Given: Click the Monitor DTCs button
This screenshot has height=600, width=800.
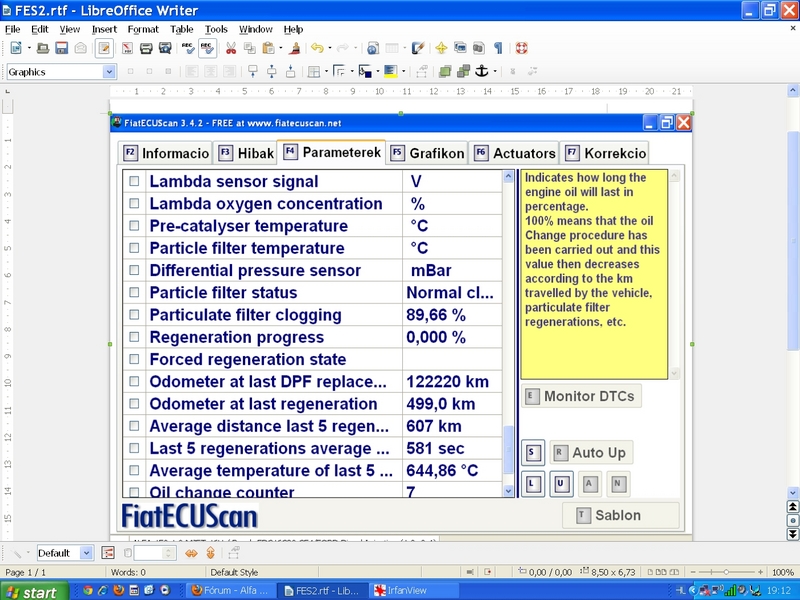Looking at the screenshot, I should pos(581,396).
